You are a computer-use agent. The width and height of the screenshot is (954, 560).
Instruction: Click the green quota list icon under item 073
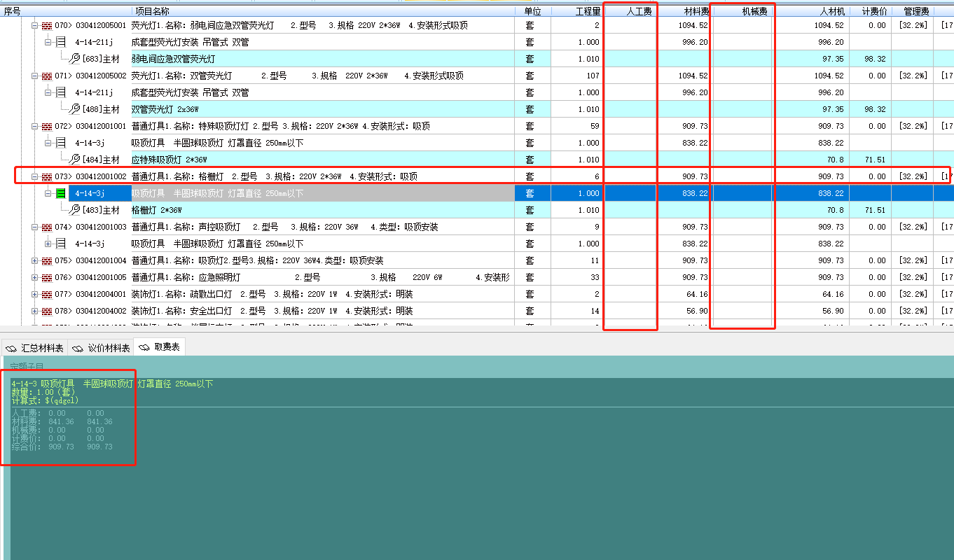[61, 193]
